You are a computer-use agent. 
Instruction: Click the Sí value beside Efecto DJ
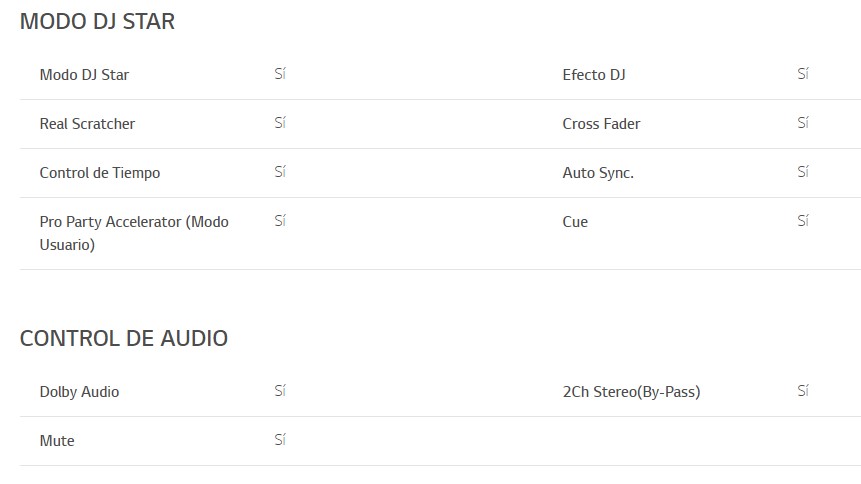(803, 74)
